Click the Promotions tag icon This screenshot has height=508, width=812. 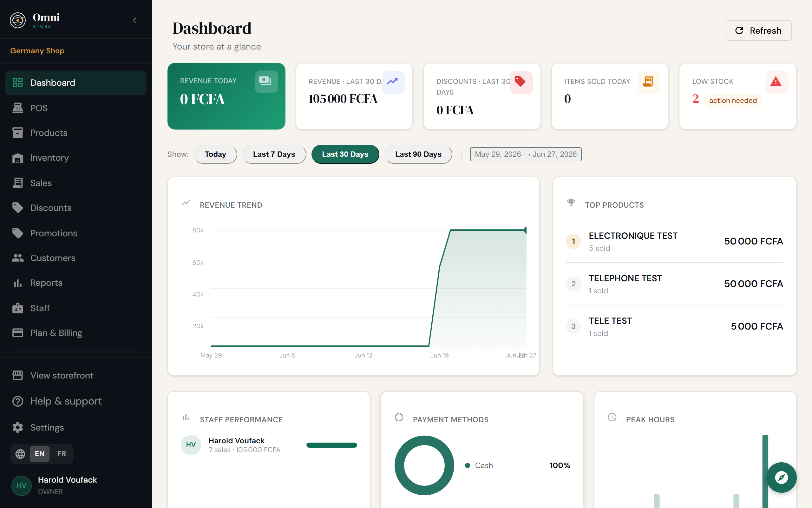17,233
